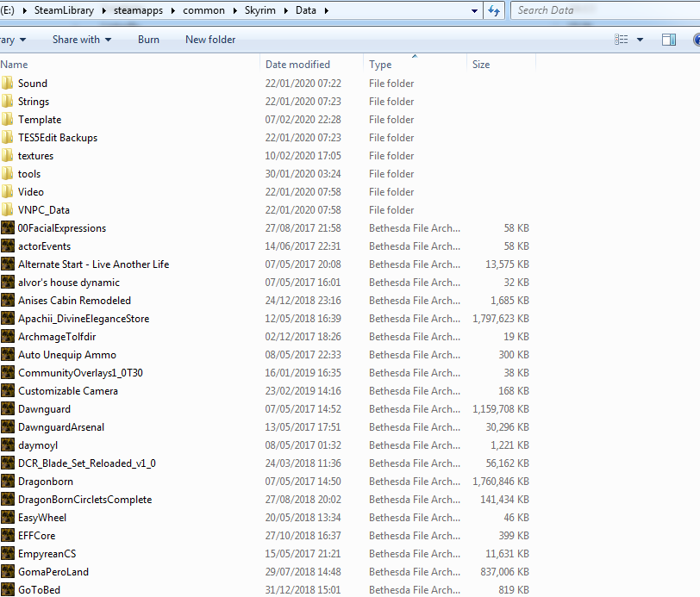Select the ArchmageTolfdir archive icon
This screenshot has width=700, height=597.
pyautogui.click(x=8, y=337)
